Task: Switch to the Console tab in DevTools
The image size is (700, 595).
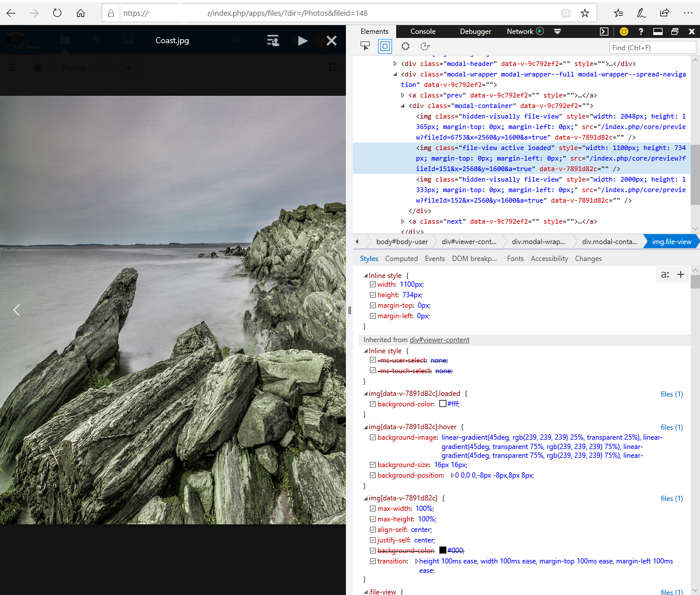Action: pos(422,31)
